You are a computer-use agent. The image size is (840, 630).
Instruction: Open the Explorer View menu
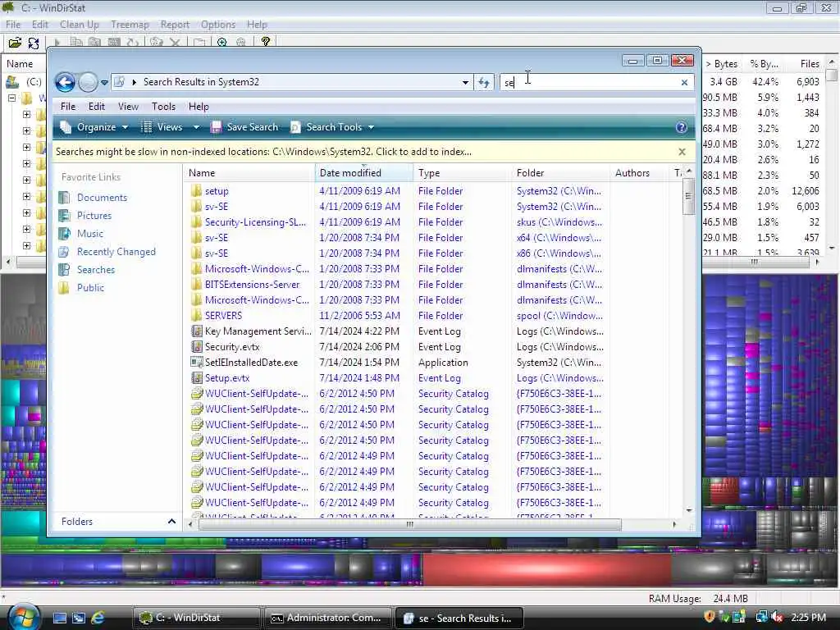[x=128, y=106]
